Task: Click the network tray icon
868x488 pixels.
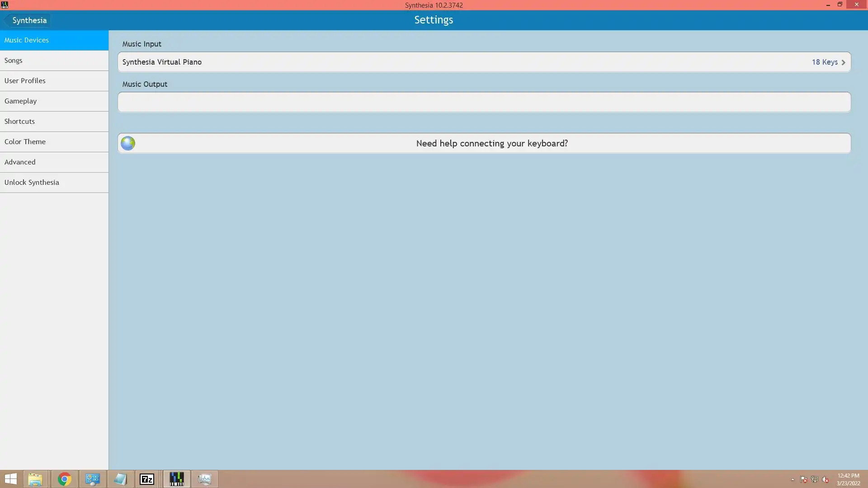Action: (x=814, y=479)
